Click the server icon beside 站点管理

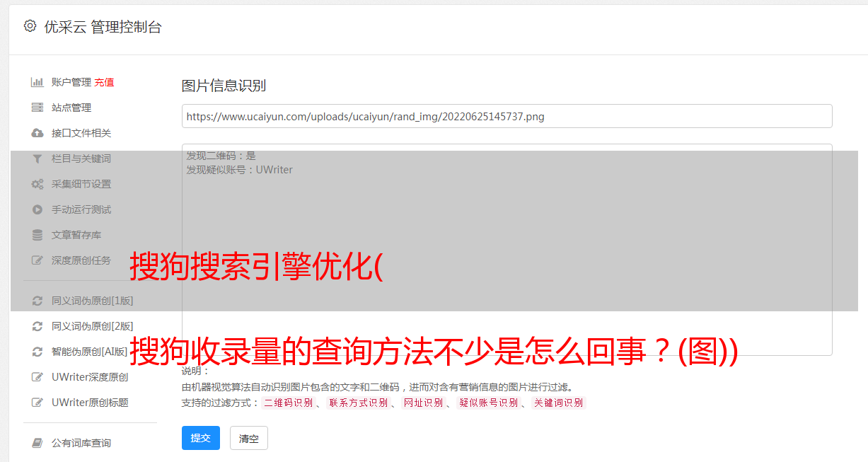(37, 108)
